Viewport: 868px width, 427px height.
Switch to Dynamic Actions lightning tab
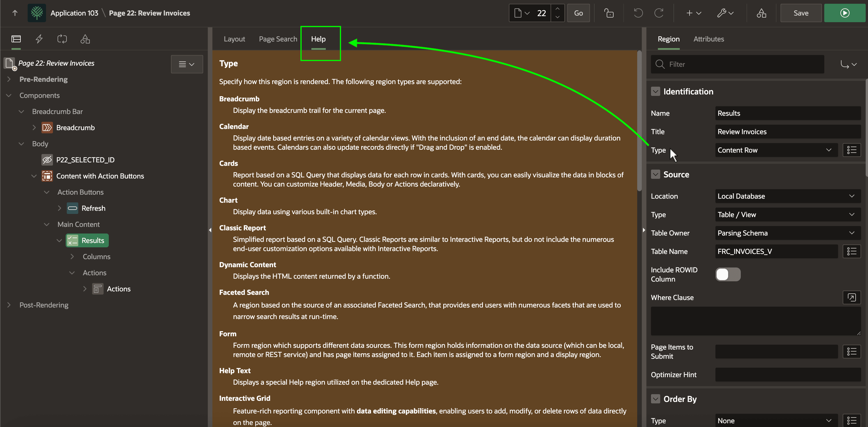click(39, 39)
